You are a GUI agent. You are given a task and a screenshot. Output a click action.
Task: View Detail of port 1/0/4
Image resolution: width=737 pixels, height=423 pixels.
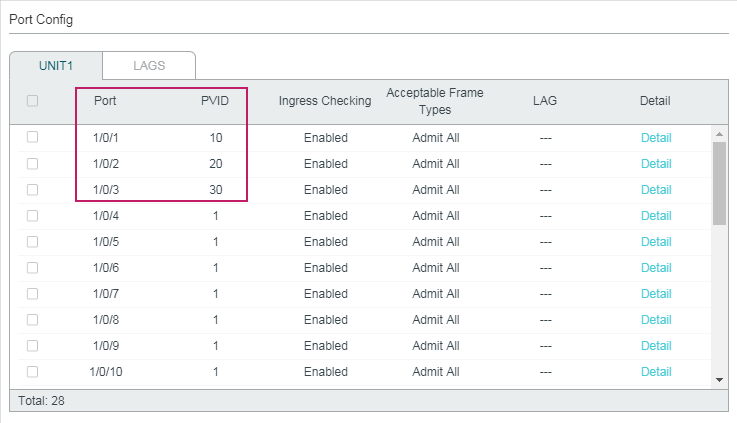[x=656, y=216]
